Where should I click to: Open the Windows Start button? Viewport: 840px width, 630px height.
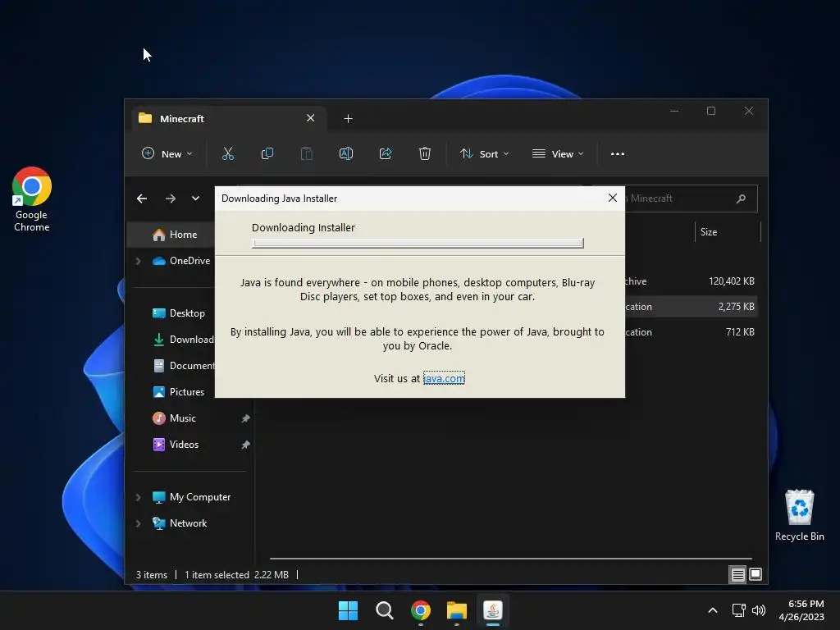point(348,610)
